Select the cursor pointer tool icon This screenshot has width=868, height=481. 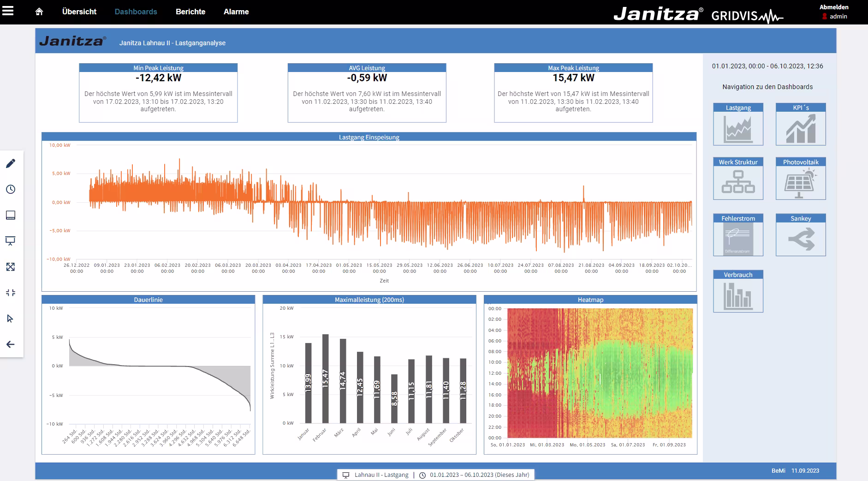point(11,319)
